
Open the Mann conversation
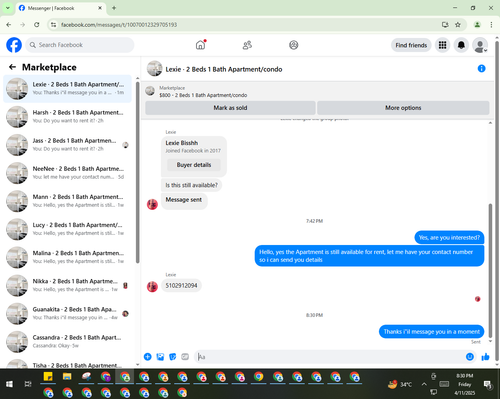coord(67,201)
